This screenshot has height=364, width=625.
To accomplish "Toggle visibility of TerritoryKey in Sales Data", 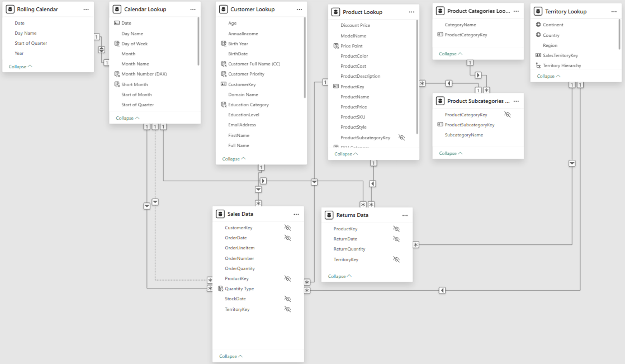I will pyautogui.click(x=287, y=309).
